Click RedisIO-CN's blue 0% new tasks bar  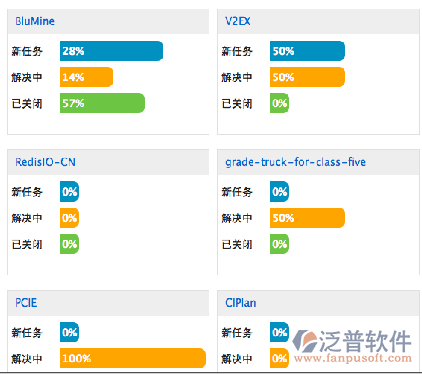coord(69,192)
